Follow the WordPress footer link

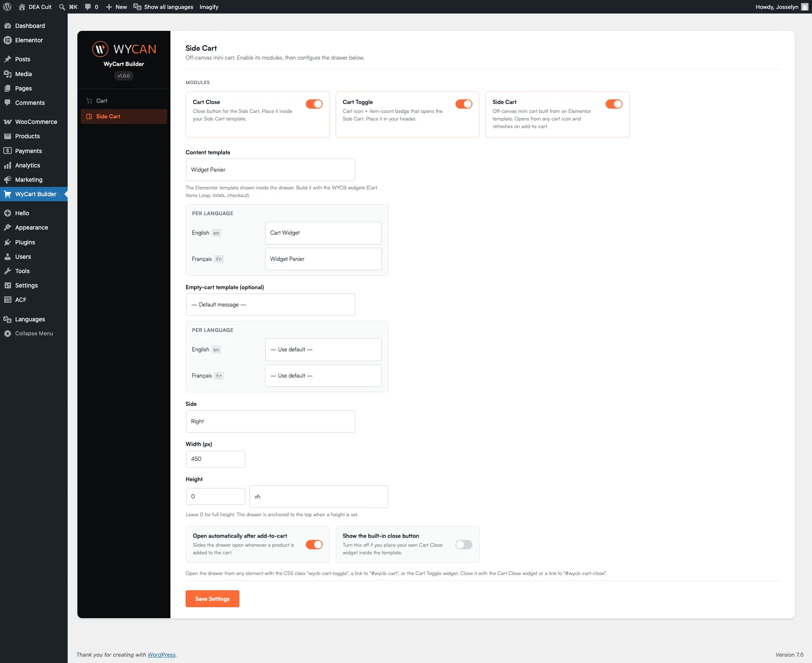pos(162,655)
